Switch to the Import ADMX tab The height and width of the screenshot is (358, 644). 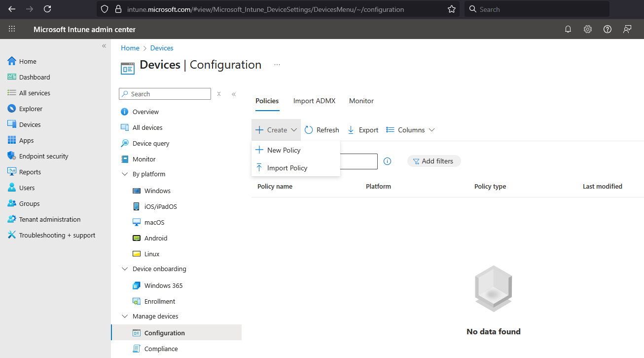[314, 101]
